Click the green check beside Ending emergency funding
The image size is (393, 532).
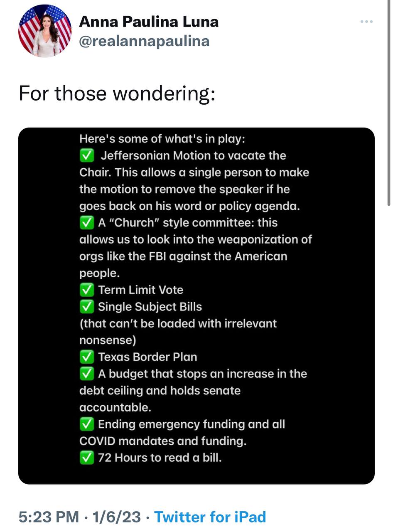point(86,424)
